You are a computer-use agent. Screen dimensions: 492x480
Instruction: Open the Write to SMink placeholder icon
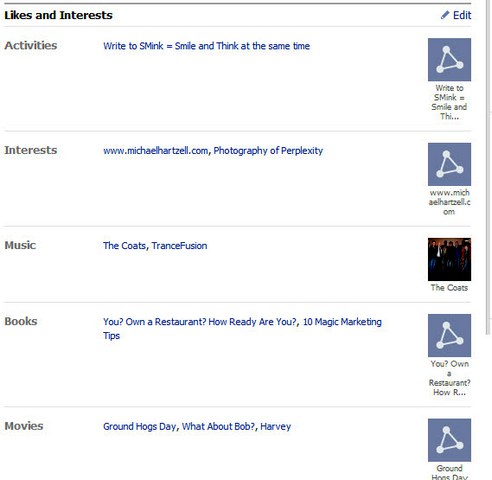coord(449,60)
